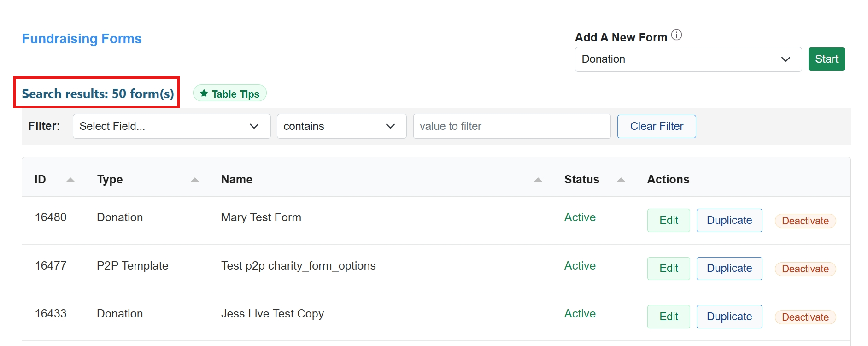Sort table by Type column arrow

click(x=195, y=180)
